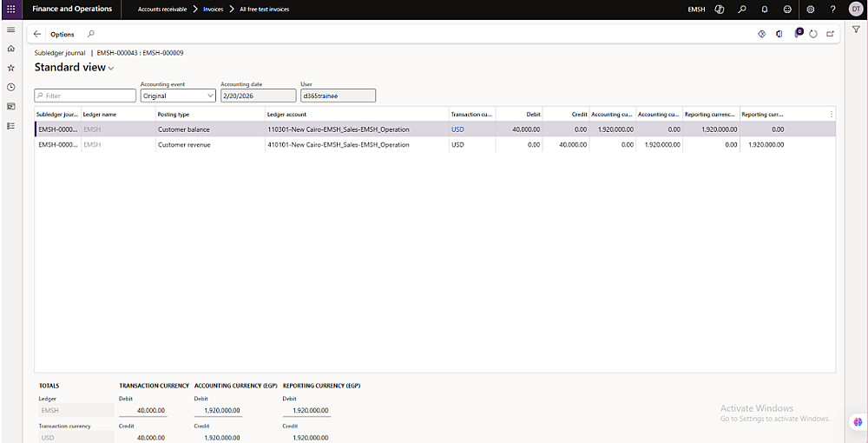This screenshot has width=868, height=443.
Task: Open Workspaces icon in sidebar
Action: 10,106
